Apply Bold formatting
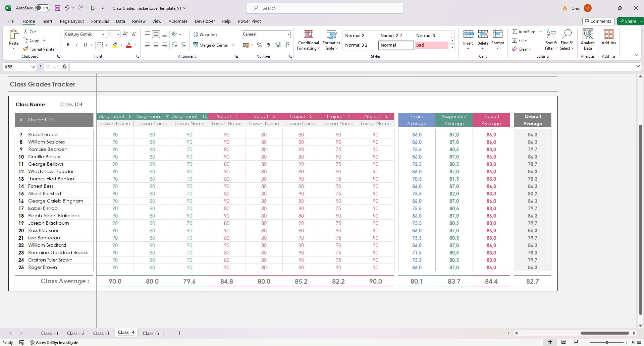 point(68,45)
